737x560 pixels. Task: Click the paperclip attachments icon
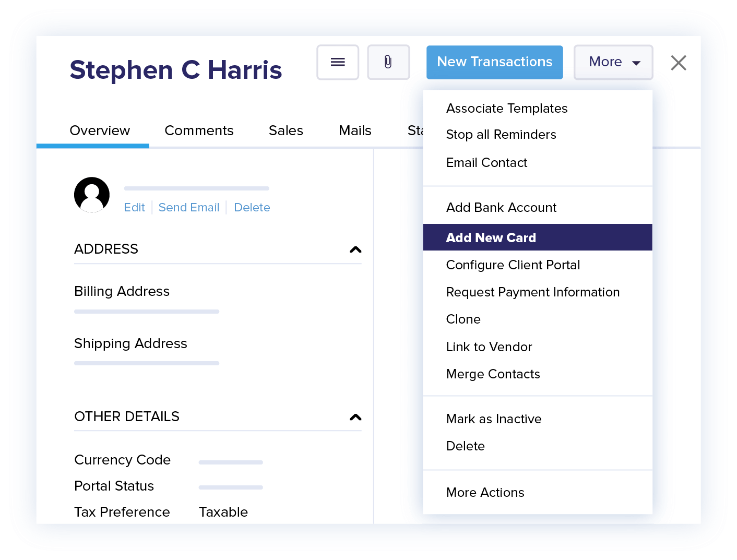tap(388, 62)
